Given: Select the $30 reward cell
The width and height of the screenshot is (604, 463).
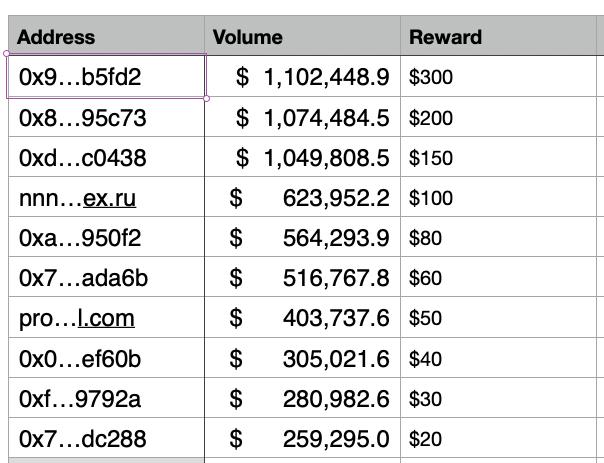Looking at the screenshot, I should (498, 398).
